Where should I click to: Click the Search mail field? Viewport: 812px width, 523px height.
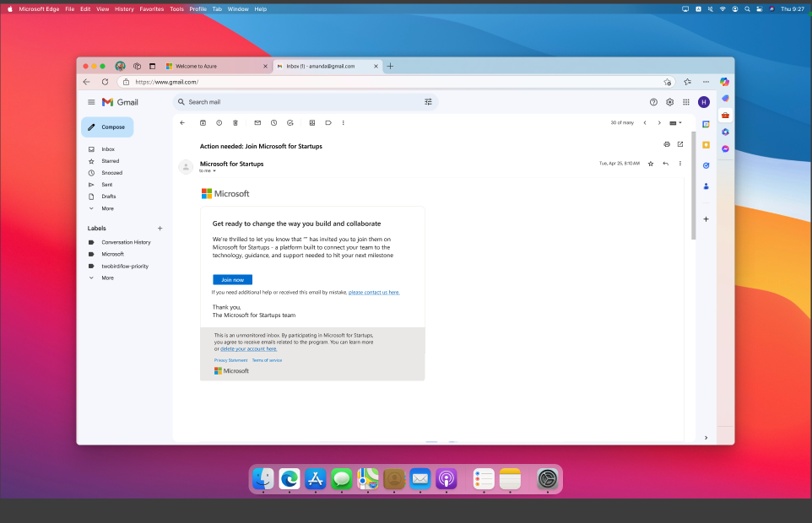tap(306, 102)
